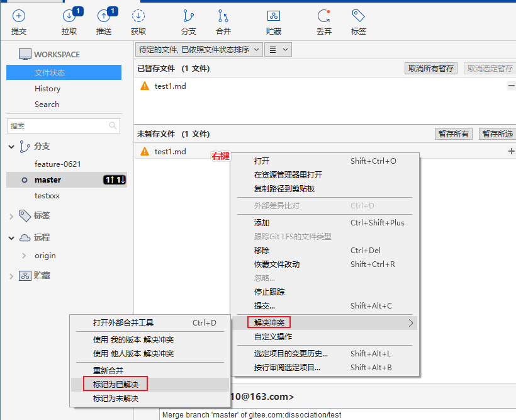Click the Tag (标签) toolbar icon

(x=359, y=21)
